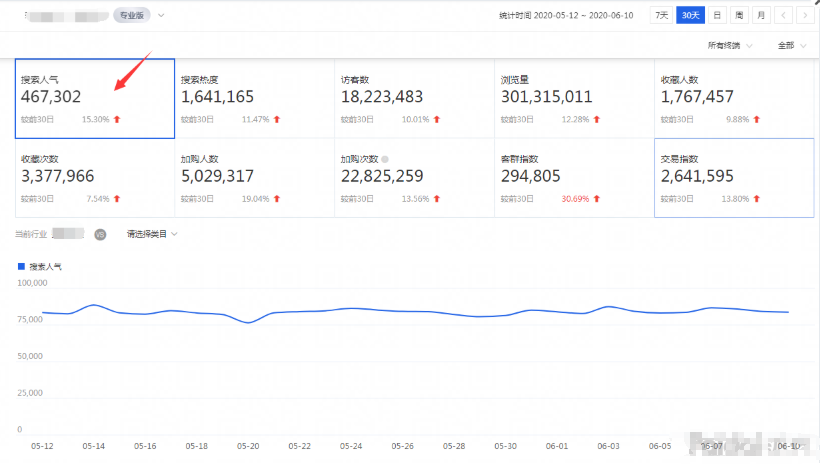The height and width of the screenshot is (464, 820).
Task: Click the blue 搜索人气 legend swatch
Action: coord(21,267)
